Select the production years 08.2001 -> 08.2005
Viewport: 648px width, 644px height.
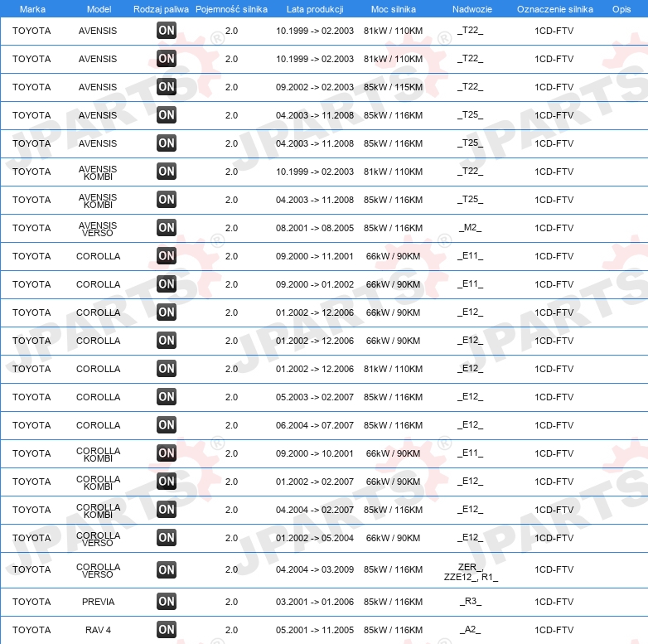pos(315,228)
